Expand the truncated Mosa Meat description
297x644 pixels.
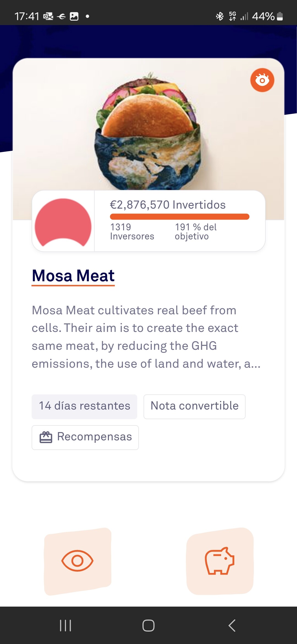click(x=146, y=337)
